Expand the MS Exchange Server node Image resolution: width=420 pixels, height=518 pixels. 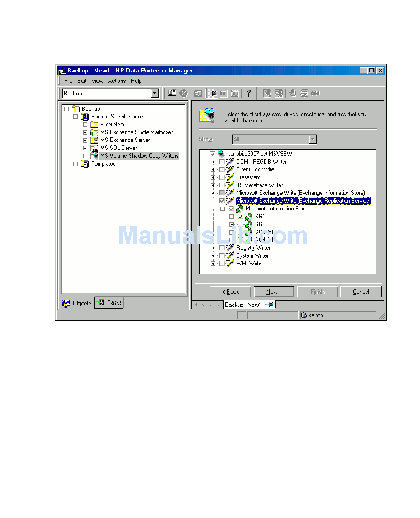click(85, 140)
